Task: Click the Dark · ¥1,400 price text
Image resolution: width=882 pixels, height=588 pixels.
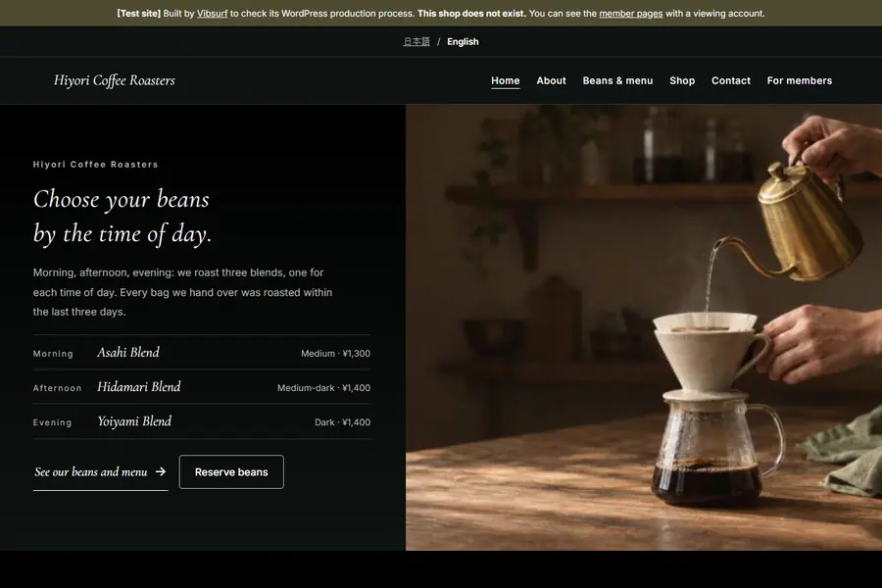Action: click(x=342, y=422)
